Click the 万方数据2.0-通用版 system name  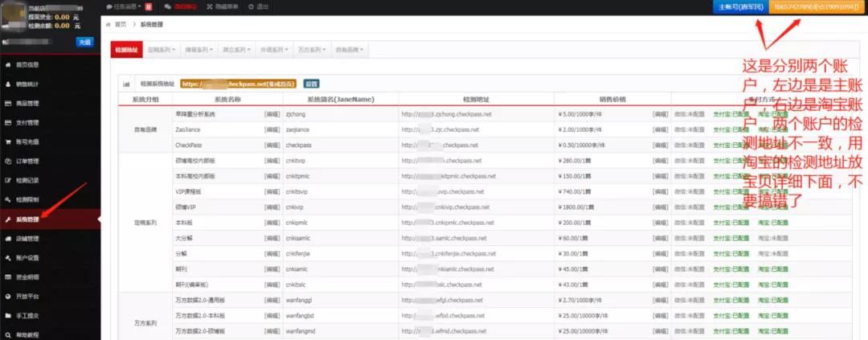click(199, 300)
